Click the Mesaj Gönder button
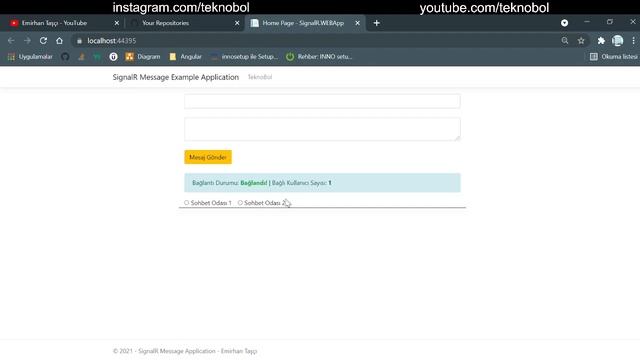 tap(208, 157)
